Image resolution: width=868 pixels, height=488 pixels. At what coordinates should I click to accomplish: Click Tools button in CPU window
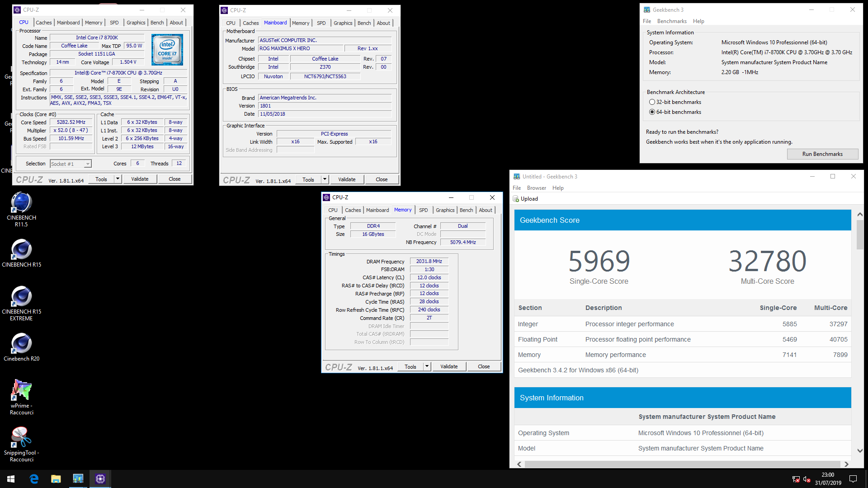[101, 179]
